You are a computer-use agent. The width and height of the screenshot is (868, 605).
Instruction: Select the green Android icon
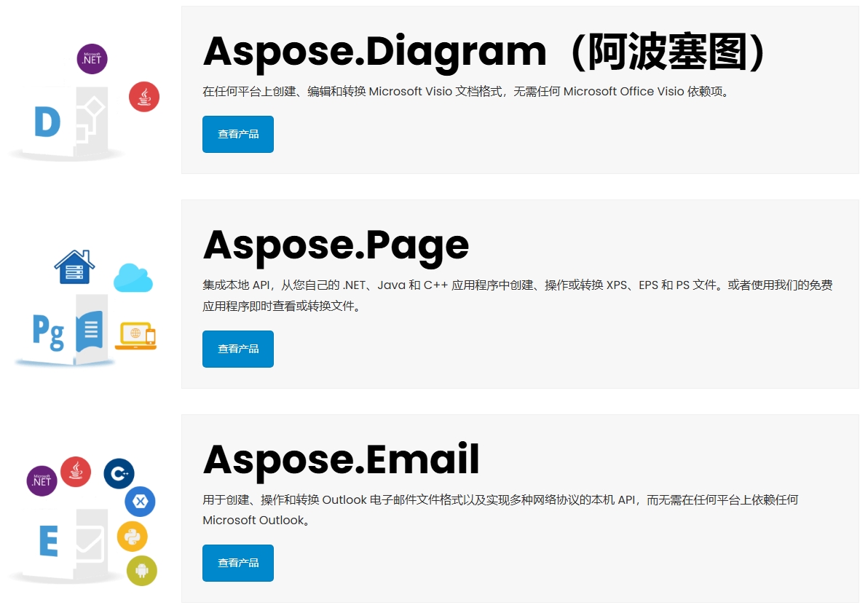click(x=142, y=571)
